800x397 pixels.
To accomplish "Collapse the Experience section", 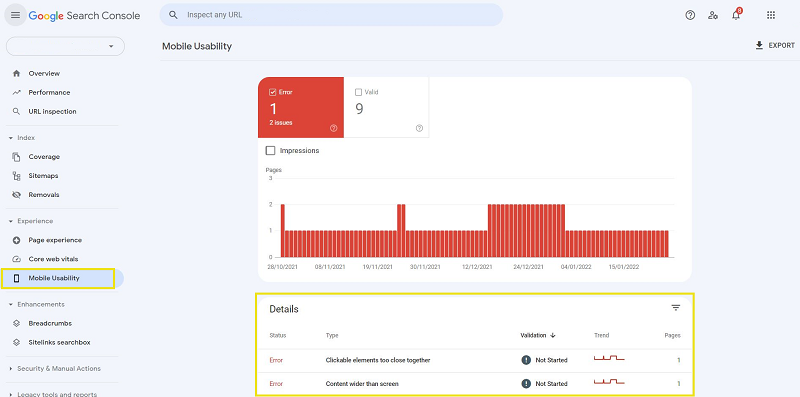I will tap(11, 221).
